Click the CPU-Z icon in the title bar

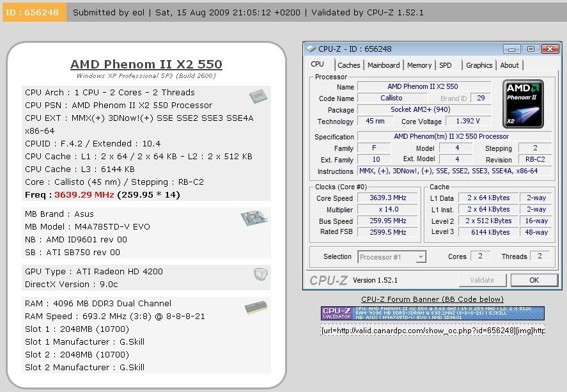(311, 49)
